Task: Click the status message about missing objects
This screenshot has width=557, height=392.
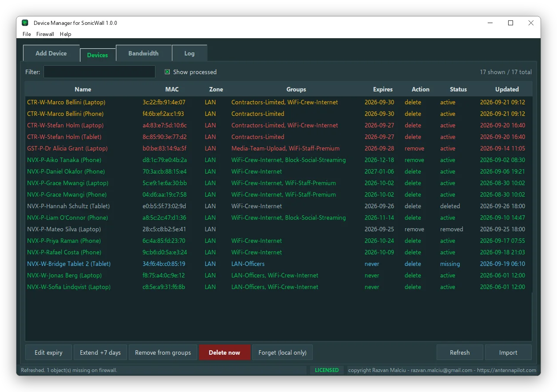Action: 69,370
